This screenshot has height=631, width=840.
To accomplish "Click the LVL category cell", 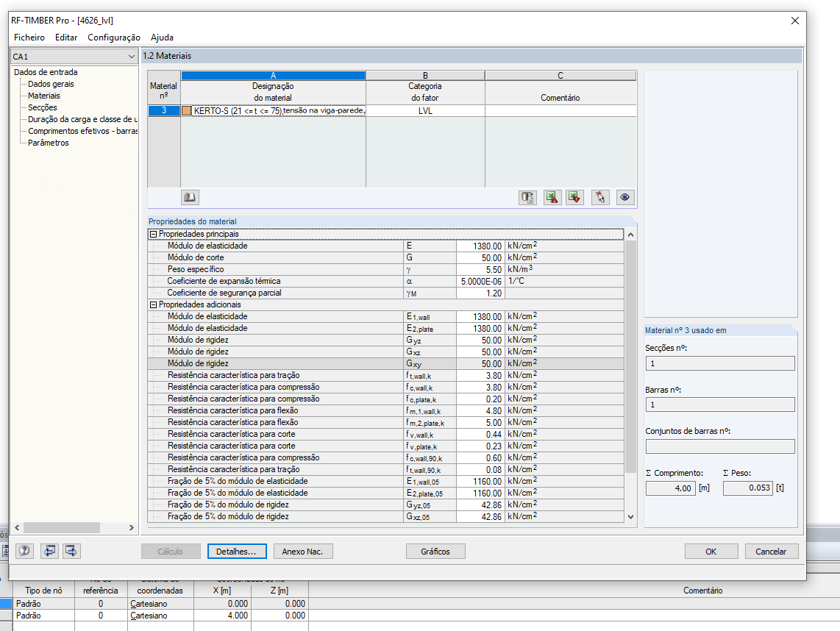I will (x=425, y=111).
